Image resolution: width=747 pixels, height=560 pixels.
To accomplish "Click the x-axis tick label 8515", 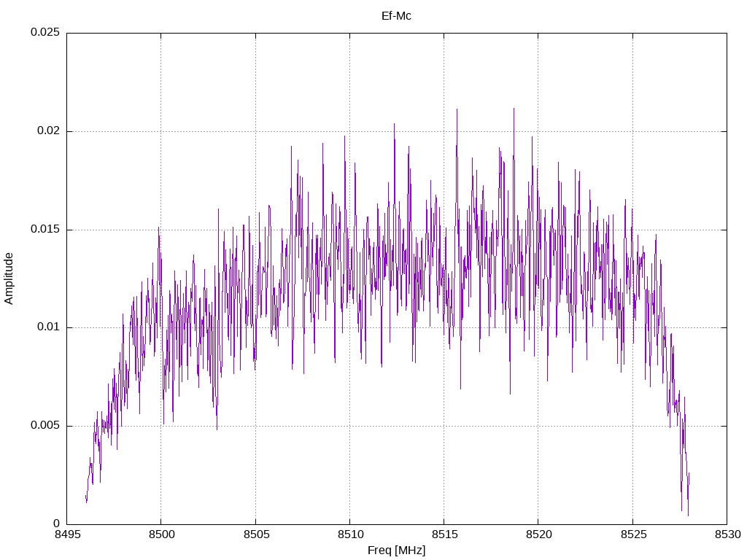I will pyautogui.click(x=444, y=534).
